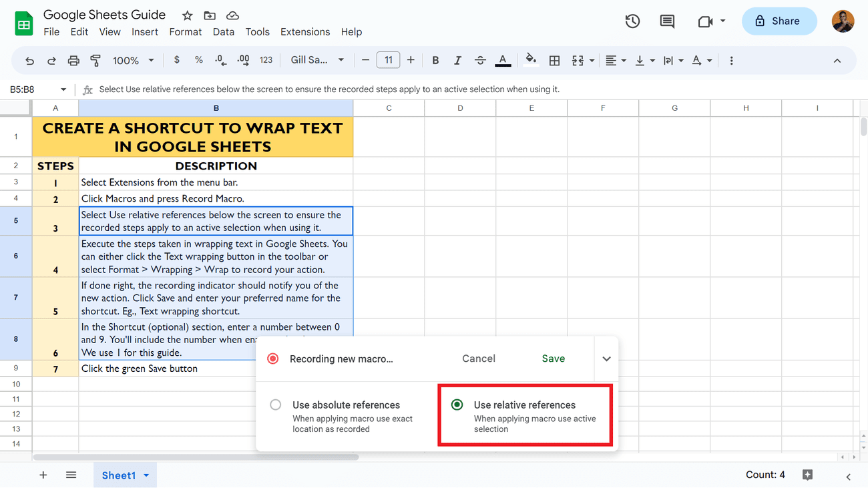Screen dimensions: 868x488
Task: Click the Undo arrow icon
Action: coord(29,61)
